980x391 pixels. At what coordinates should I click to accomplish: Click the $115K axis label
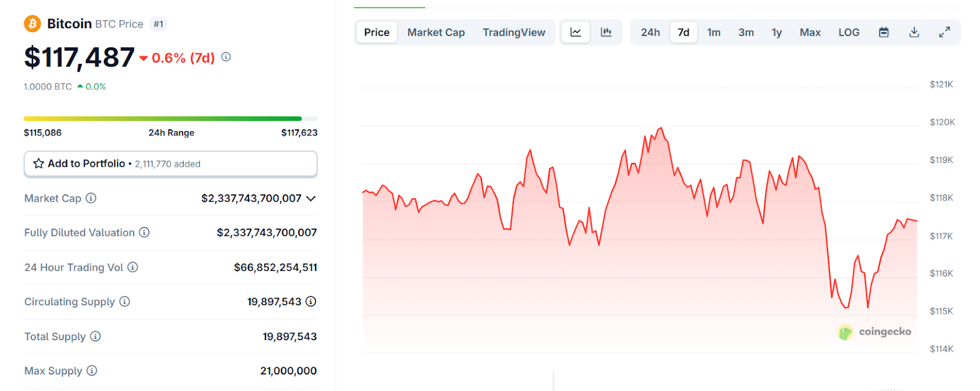click(x=941, y=311)
